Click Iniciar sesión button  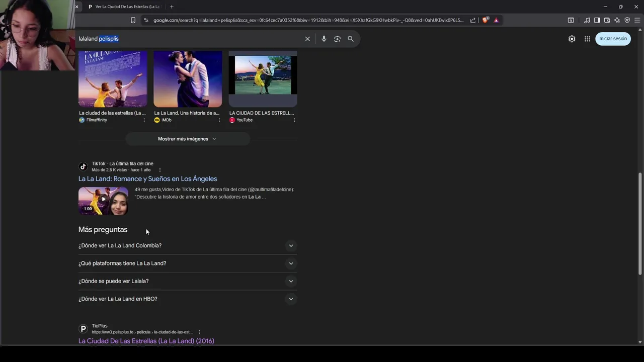(x=613, y=39)
